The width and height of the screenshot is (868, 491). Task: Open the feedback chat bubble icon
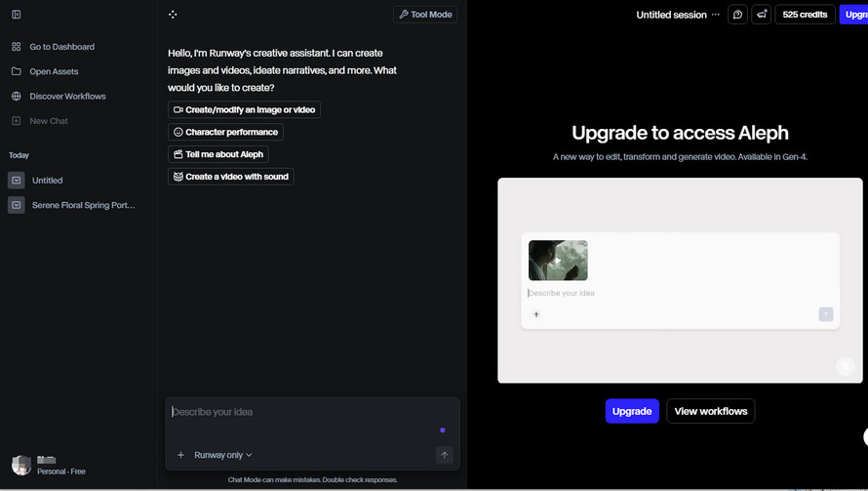tap(737, 15)
